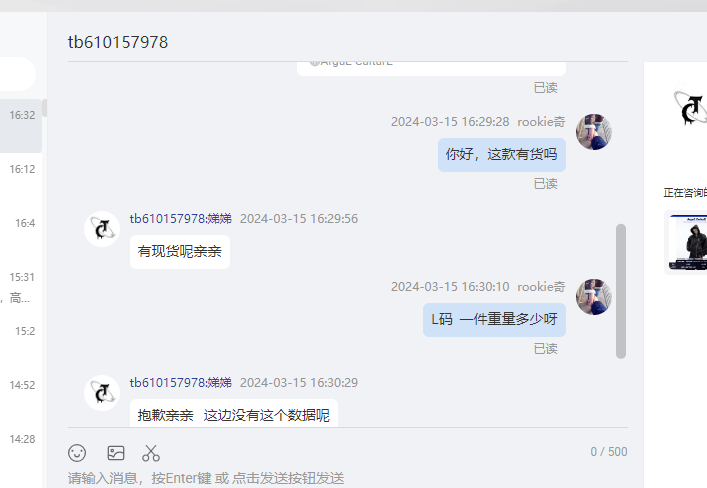Click the message bubble 有现货呢亲亲

tap(179, 252)
